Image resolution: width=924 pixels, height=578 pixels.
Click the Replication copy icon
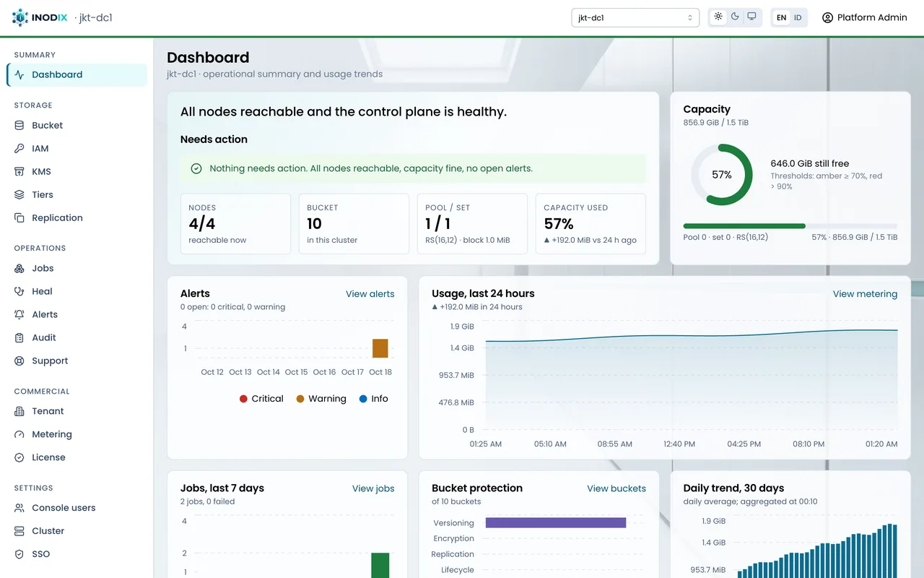pyautogui.click(x=19, y=217)
